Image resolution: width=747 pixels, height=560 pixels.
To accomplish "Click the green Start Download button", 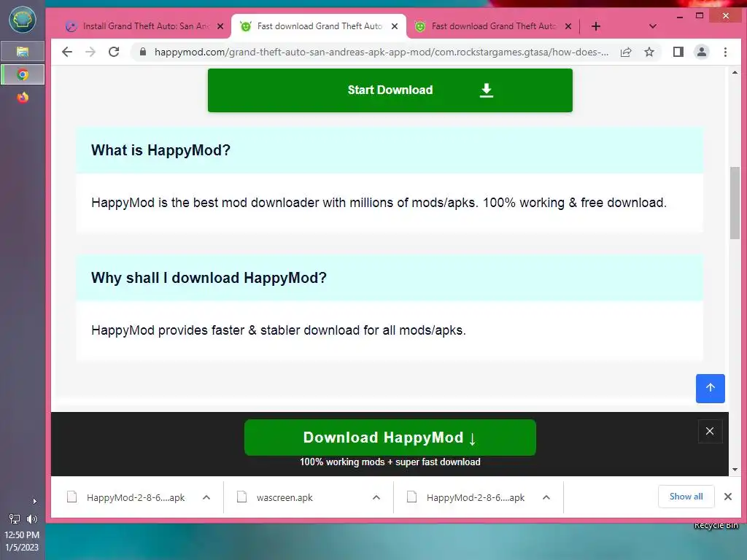I will [x=390, y=90].
